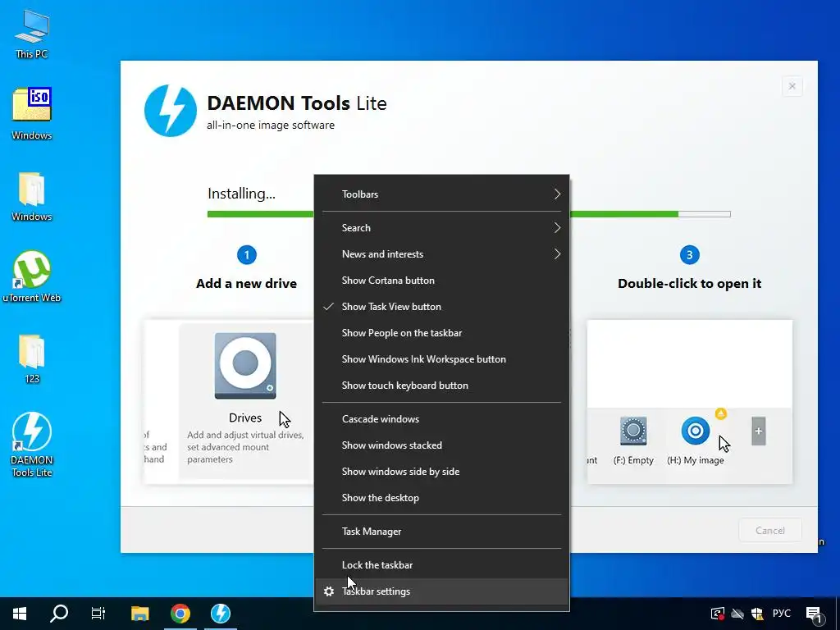Select the DAEMON Tools Lite desktop shortcut
The image size is (840, 630).
click(32, 444)
